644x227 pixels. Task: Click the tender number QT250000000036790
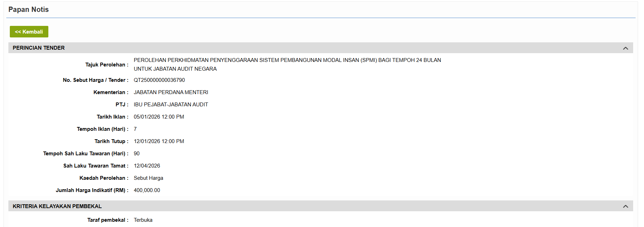[159, 80]
